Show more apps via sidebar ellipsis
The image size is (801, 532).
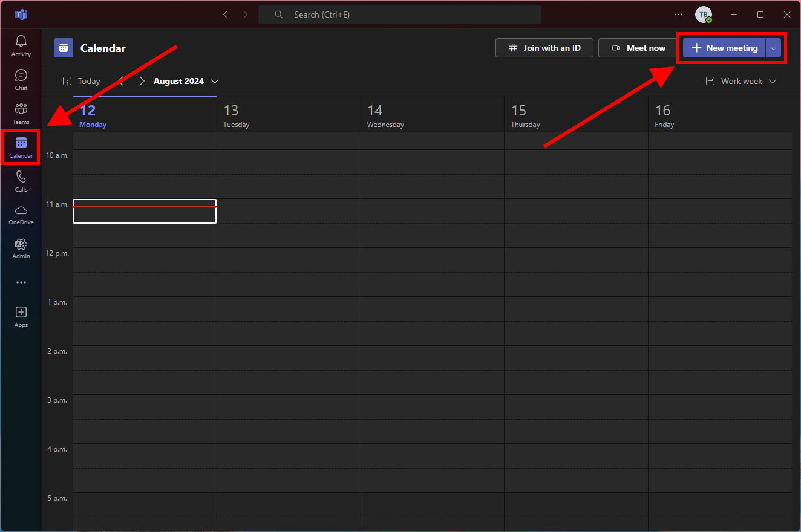[x=21, y=282]
